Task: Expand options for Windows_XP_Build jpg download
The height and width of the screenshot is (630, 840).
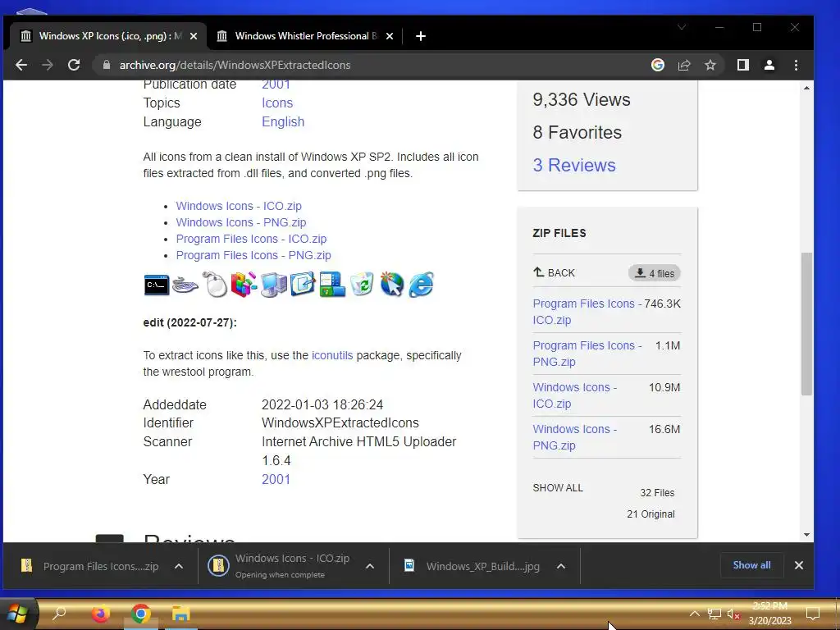Action: [x=561, y=566]
